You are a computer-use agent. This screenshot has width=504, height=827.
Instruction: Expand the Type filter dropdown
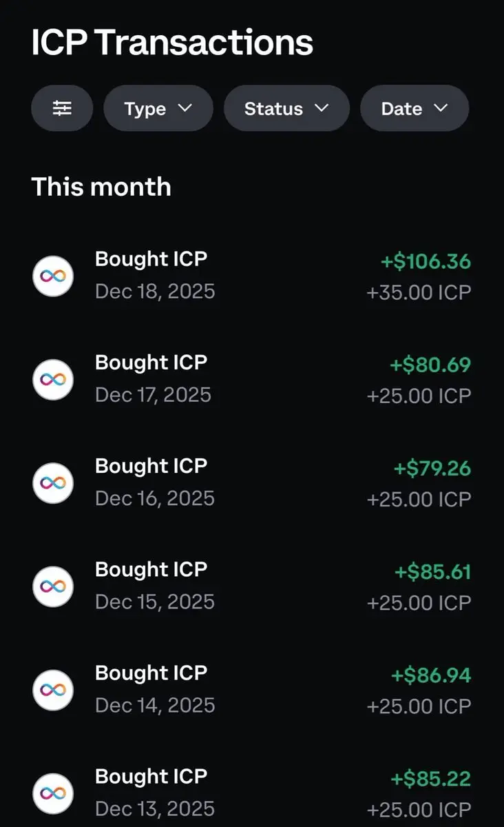pos(158,108)
